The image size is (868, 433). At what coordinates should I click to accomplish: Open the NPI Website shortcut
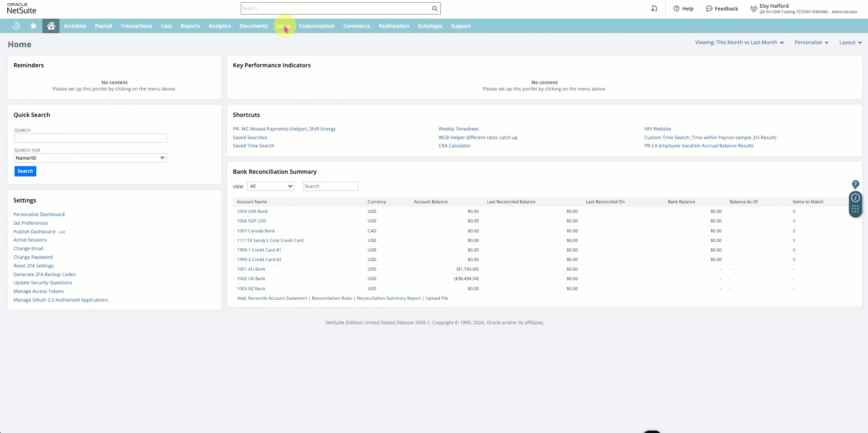[x=658, y=129]
